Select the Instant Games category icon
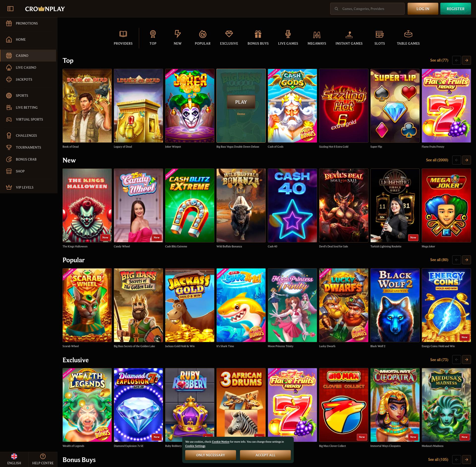This screenshot has width=476, height=467. coord(349,37)
